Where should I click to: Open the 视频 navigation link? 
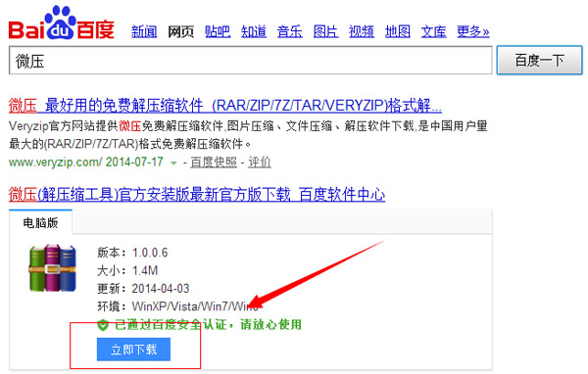362,31
